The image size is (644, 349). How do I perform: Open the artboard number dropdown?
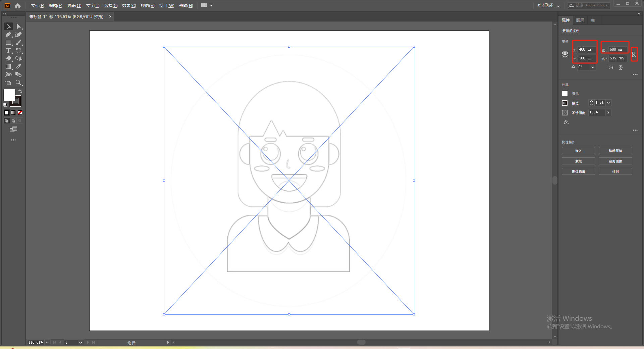[80, 343]
